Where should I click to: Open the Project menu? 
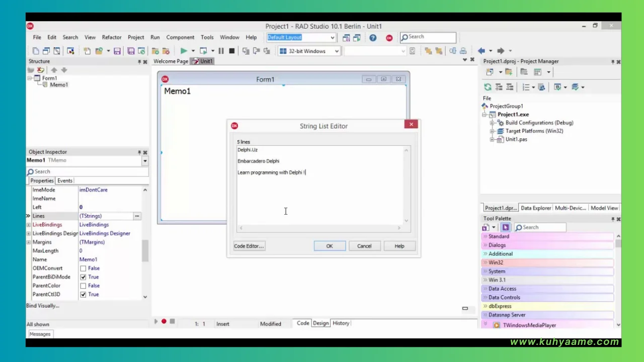[x=136, y=37]
